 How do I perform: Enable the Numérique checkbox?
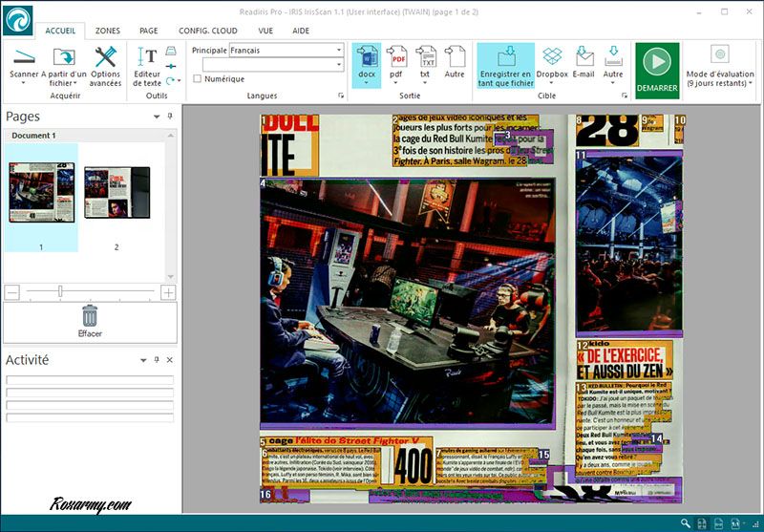point(198,79)
